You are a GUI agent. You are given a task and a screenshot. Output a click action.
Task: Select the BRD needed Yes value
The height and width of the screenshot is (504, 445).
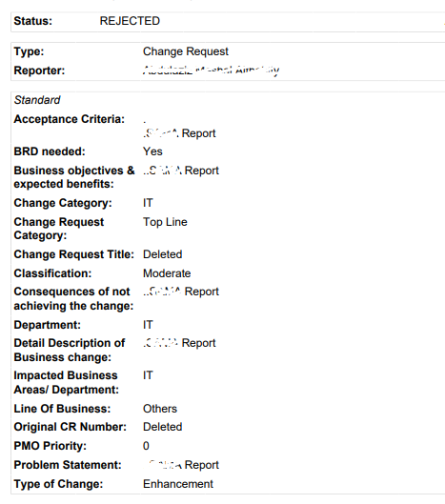[152, 151]
